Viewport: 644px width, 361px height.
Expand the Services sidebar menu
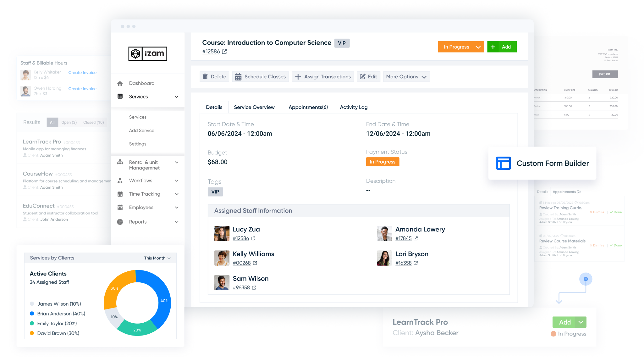click(x=176, y=97)
